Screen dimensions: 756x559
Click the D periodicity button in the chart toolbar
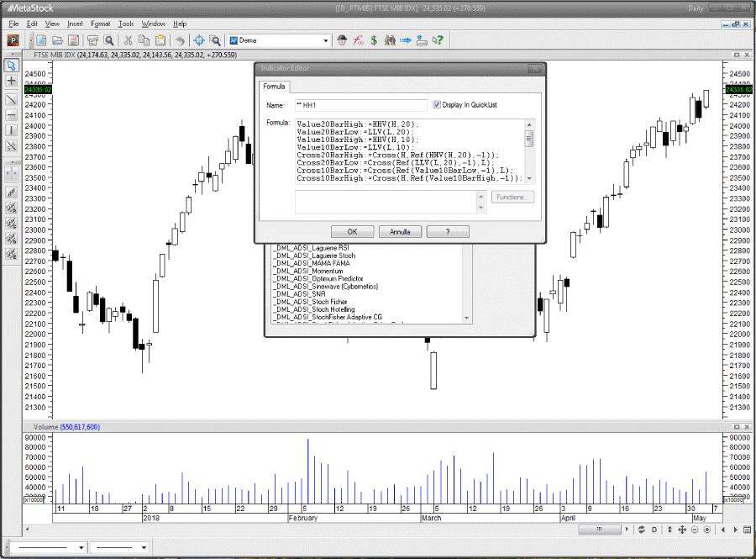pyautogui.click(x=654, y=530)
